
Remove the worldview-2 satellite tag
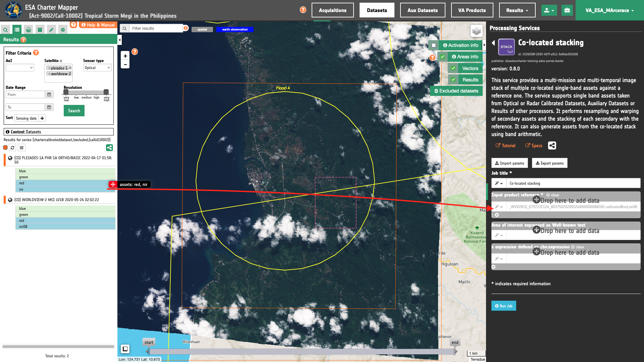coord(49,74)
